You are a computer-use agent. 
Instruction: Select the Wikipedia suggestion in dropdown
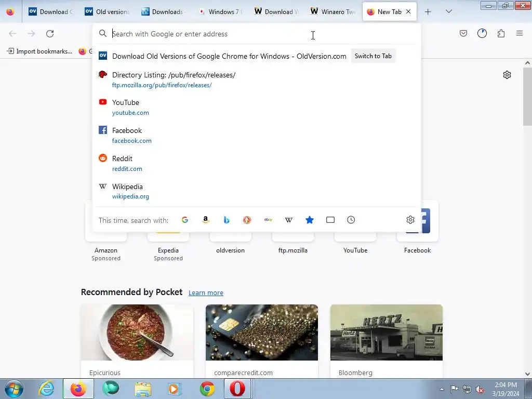[257, 191]
